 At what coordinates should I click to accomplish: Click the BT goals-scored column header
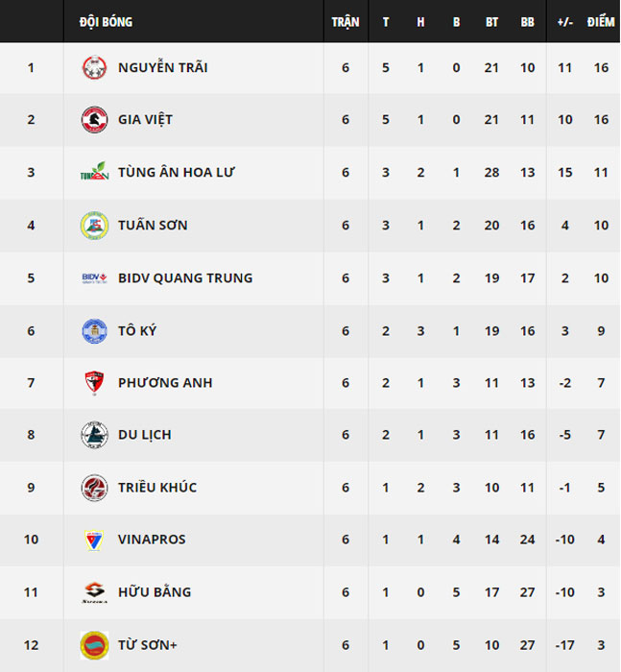point(491,22)
